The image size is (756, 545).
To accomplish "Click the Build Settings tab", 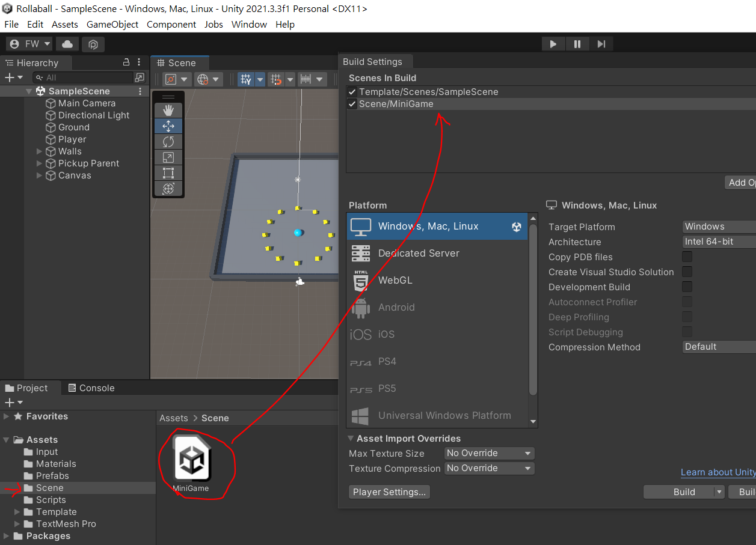I will click(375, 61).
